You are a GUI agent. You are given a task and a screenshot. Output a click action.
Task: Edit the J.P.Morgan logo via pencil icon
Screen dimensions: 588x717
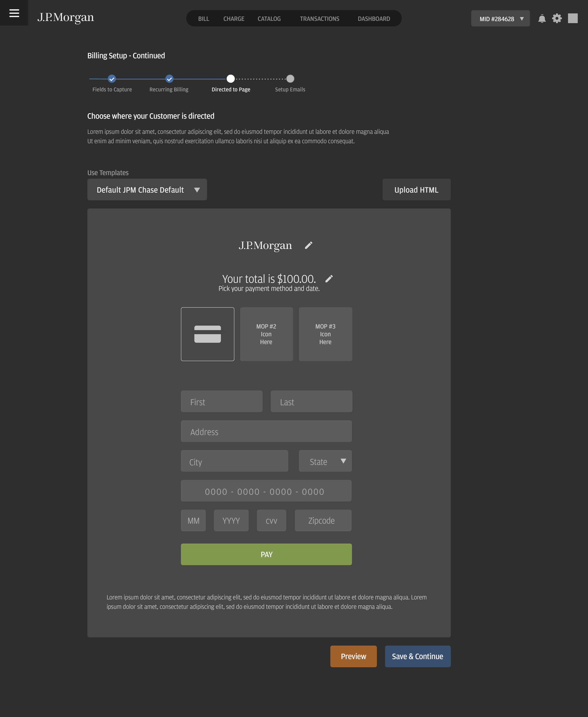point(309,245)
